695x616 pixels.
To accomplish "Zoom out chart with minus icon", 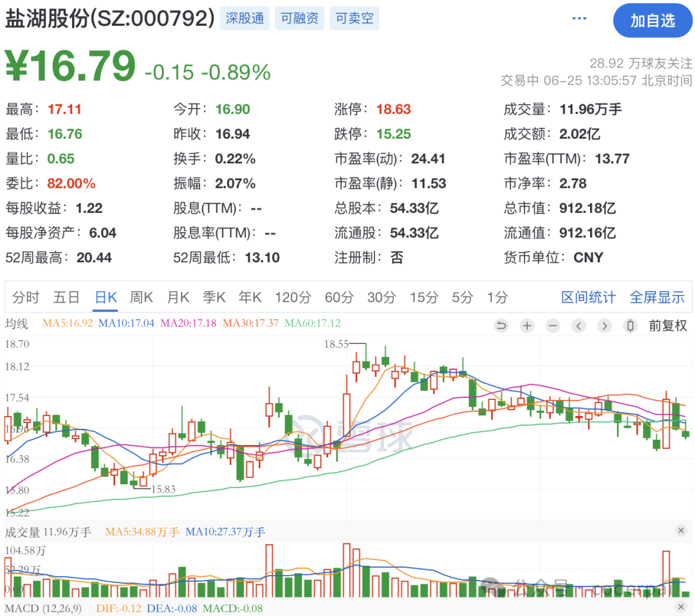I will 553,326.
